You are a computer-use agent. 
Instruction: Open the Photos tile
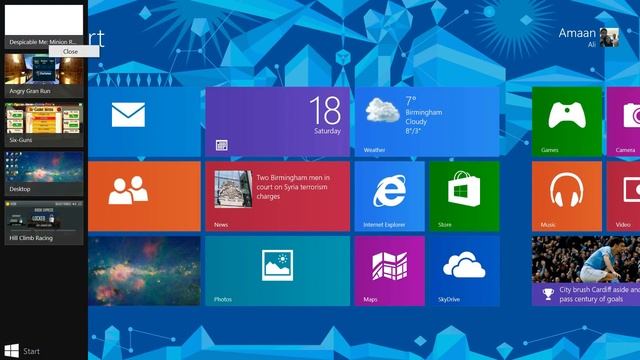278,271
